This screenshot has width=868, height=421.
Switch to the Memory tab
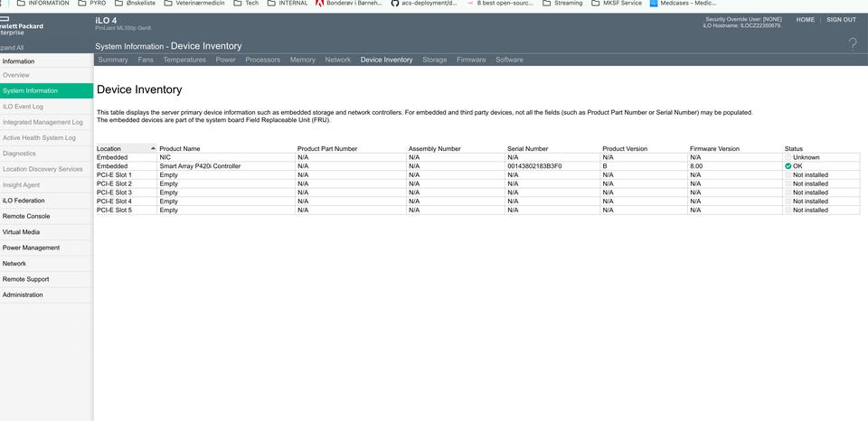coord(302,60)
